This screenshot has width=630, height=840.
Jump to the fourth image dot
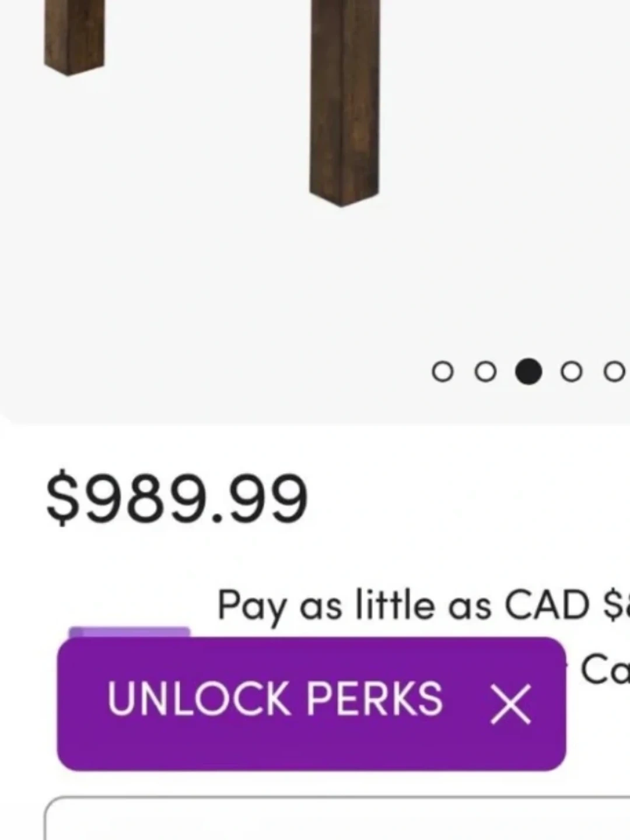pos(571,372)
